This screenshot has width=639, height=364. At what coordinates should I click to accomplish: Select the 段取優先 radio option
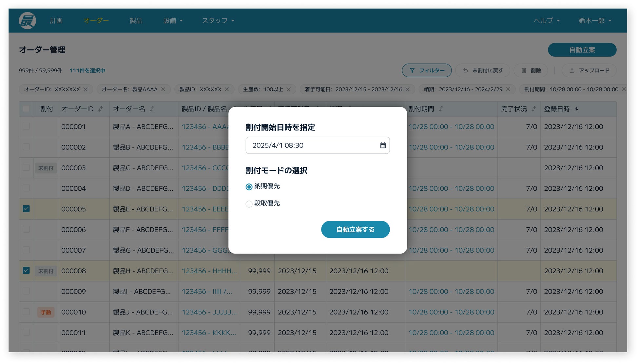point(249,204)
